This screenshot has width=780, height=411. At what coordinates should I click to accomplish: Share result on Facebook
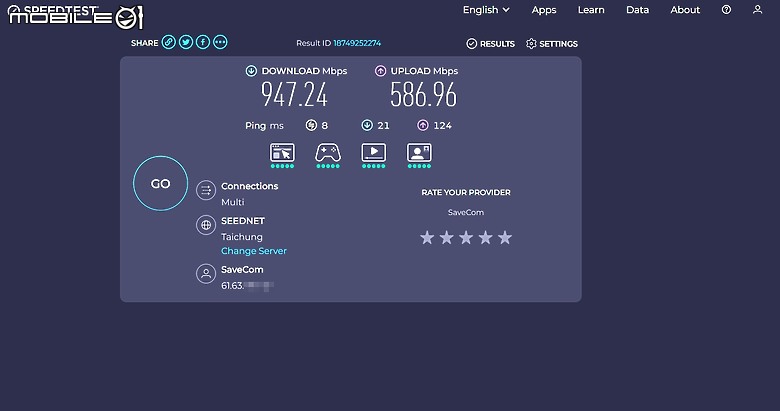pyautogui.click(x=203, y=42)
